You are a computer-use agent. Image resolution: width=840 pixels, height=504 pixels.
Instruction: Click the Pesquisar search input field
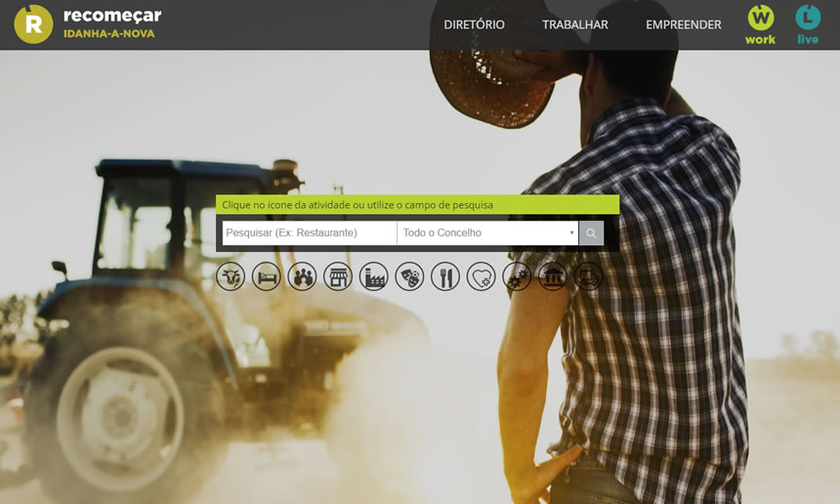tap(310, 233)
